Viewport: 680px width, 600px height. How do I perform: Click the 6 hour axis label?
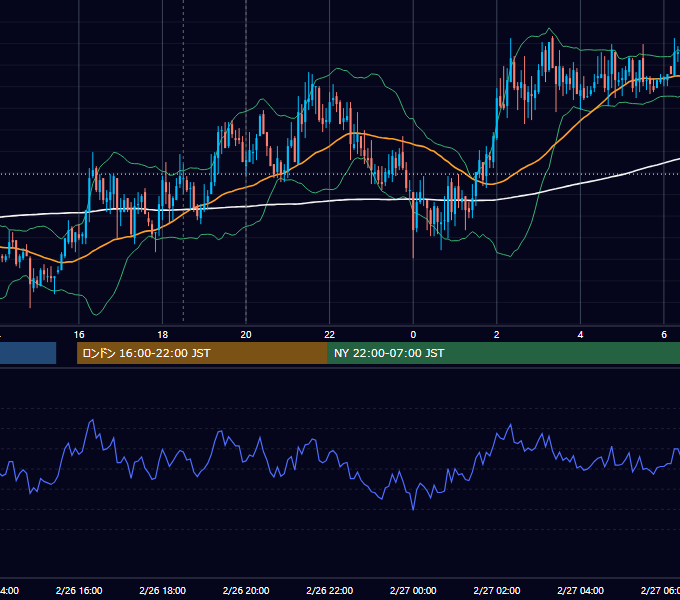click(x=664, y=335)
